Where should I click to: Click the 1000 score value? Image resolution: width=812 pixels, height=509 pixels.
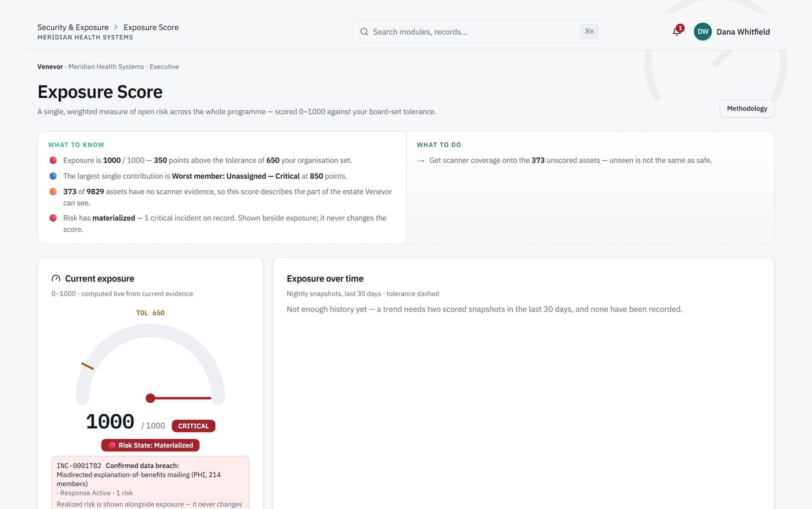tap(110, 422)
